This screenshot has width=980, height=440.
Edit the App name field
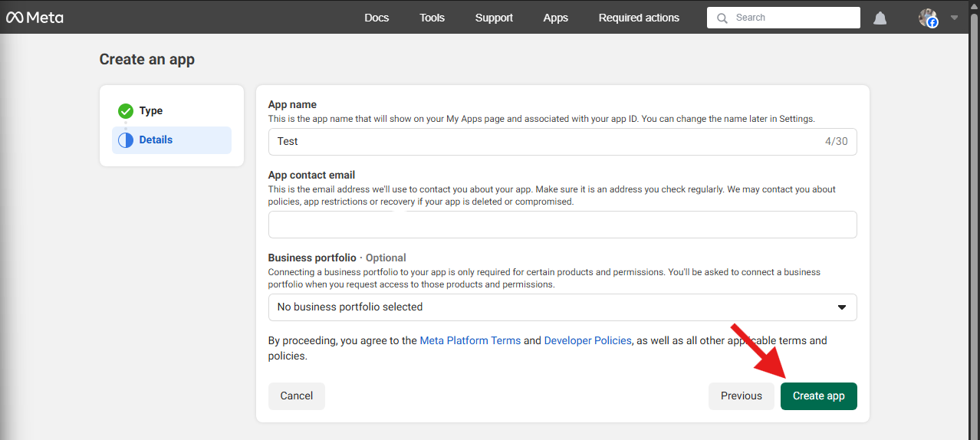point(562,142)
